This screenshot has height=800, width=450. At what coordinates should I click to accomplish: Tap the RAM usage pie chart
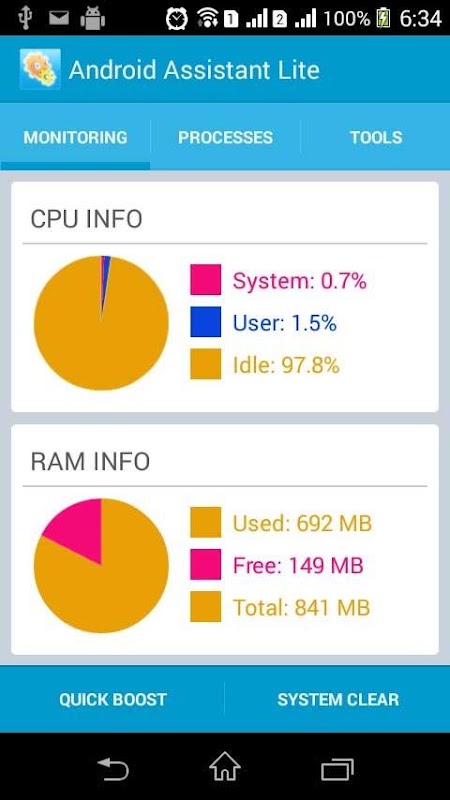click(101, 565)
